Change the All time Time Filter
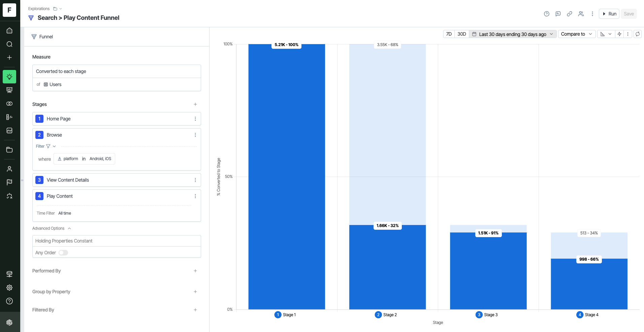The image size is (644, 332). pyautogui.click(x=65, y=213)
